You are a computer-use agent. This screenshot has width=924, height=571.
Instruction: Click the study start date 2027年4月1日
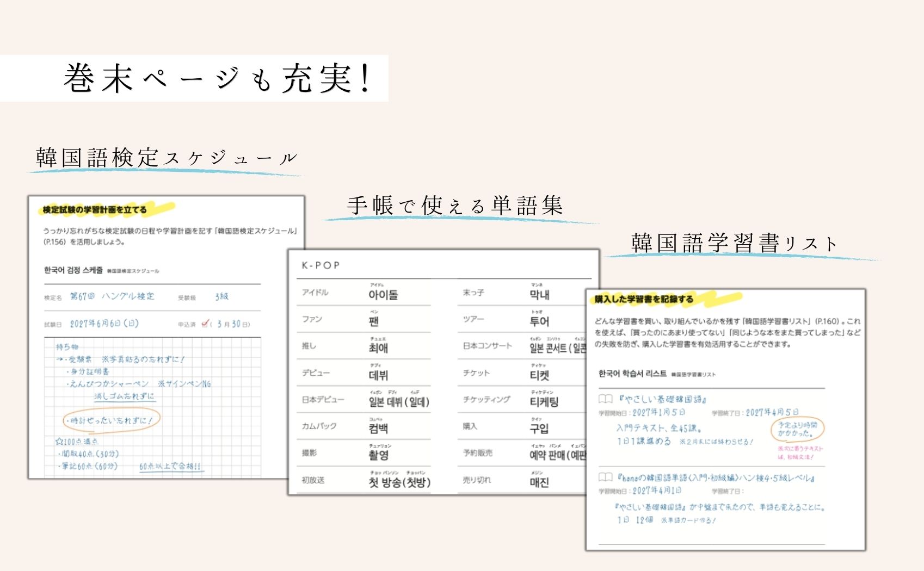[656, 491]
